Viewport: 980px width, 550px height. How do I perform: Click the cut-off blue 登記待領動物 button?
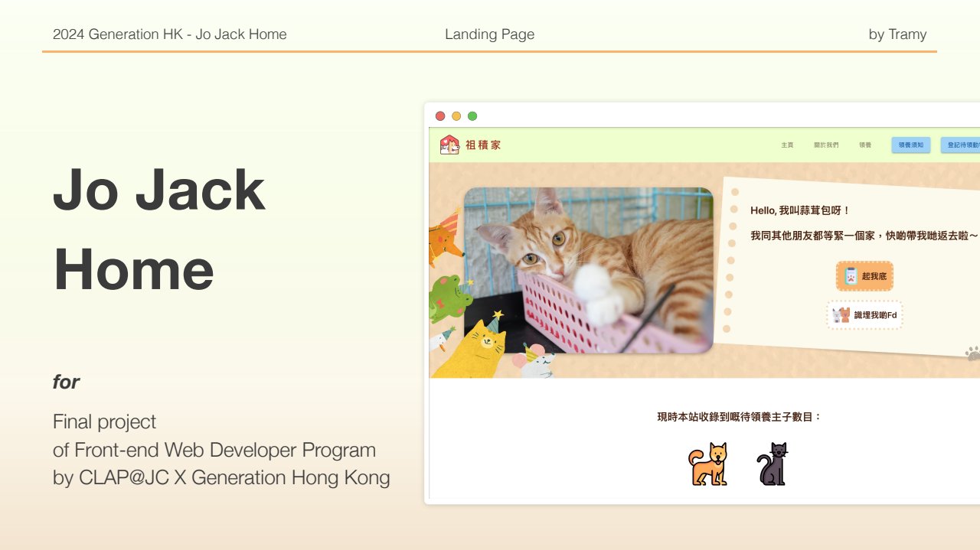click(961, 145)
